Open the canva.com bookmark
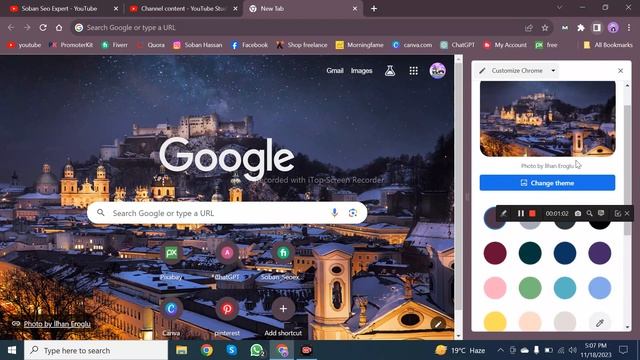 pos(412,45)
